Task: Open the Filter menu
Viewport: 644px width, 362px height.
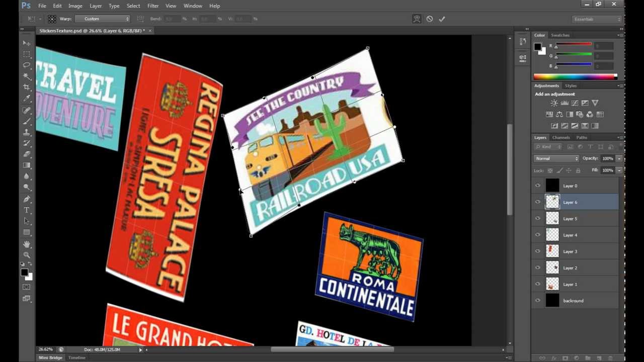Action: pyautogui.click(x=153, y=6)
